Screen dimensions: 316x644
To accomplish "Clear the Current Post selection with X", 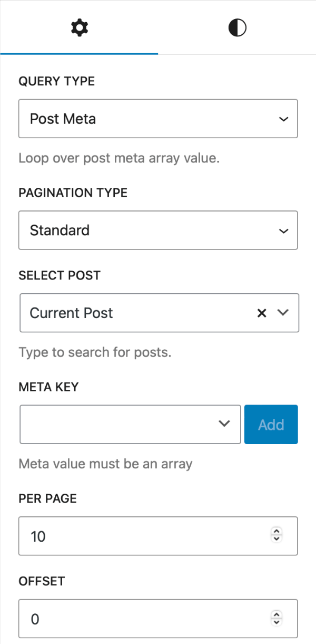I will (261, 313).
